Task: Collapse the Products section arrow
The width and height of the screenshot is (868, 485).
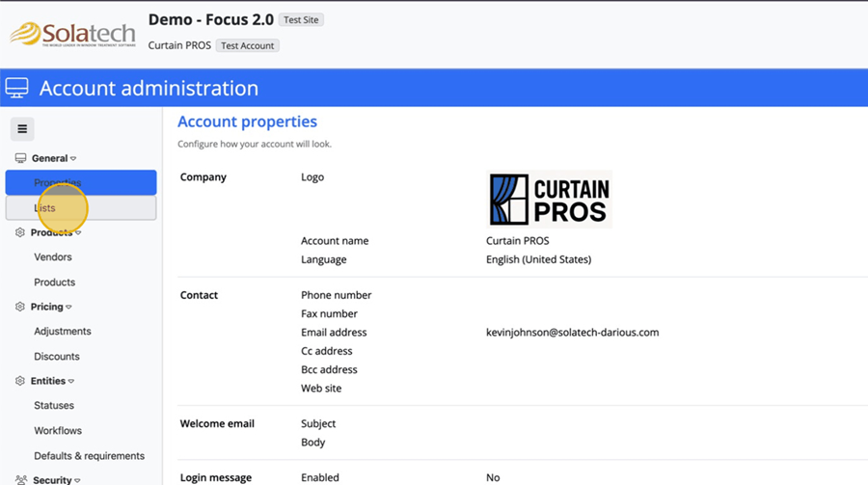Action: click(78, 233)
